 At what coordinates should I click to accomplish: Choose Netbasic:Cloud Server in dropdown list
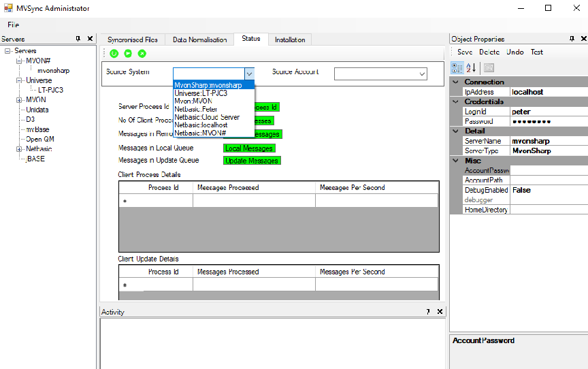[x=214, y=117]
